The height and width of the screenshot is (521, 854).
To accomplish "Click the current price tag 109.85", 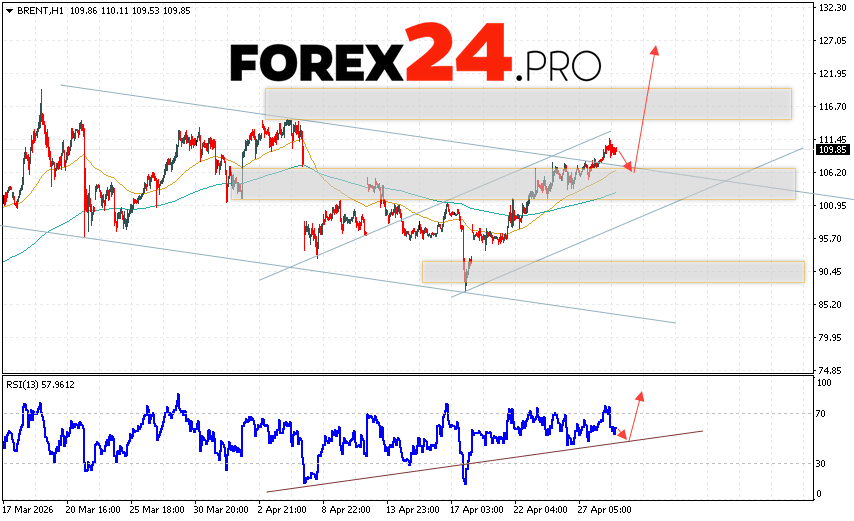I will click(x=832, y=150).
